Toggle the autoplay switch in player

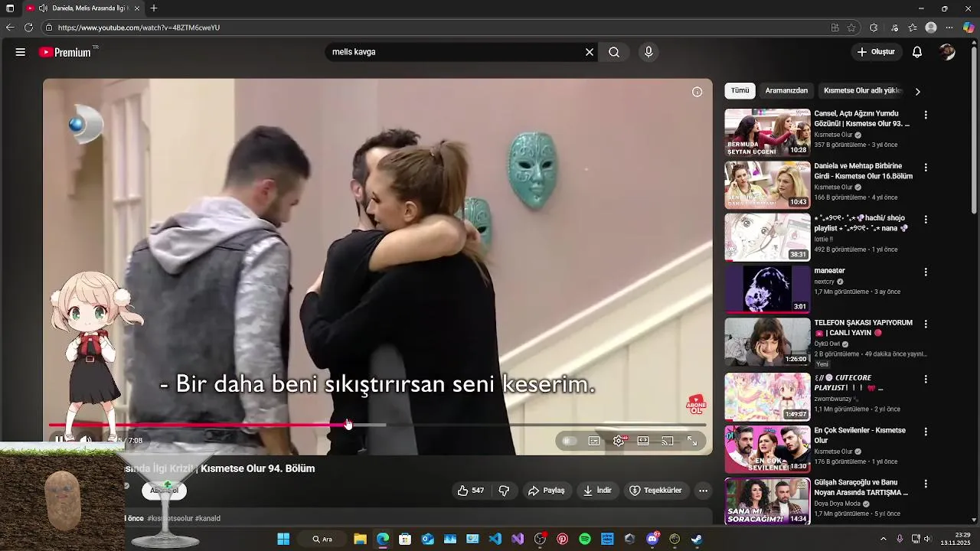569,441
